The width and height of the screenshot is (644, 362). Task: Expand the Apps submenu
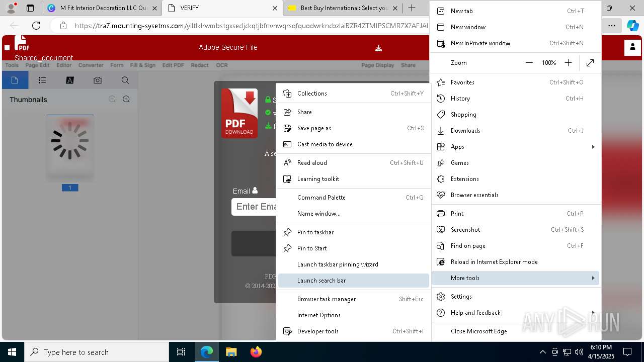(x=516, y=147)
